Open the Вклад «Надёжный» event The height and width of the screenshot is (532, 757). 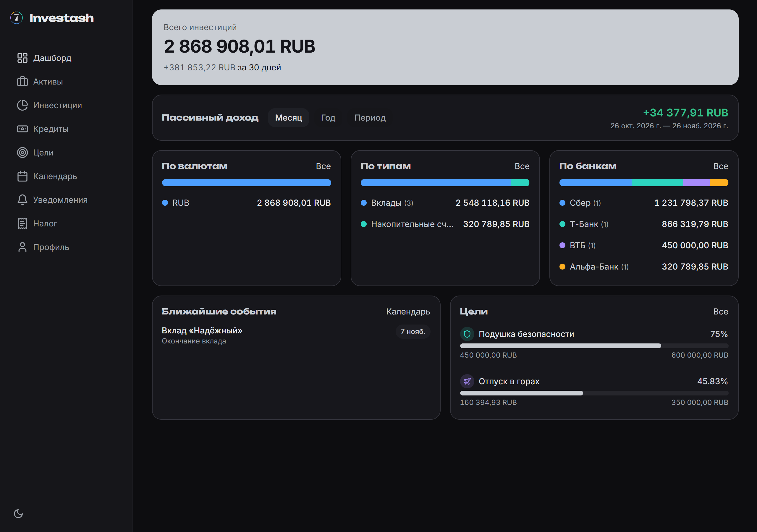coord(296,335)
